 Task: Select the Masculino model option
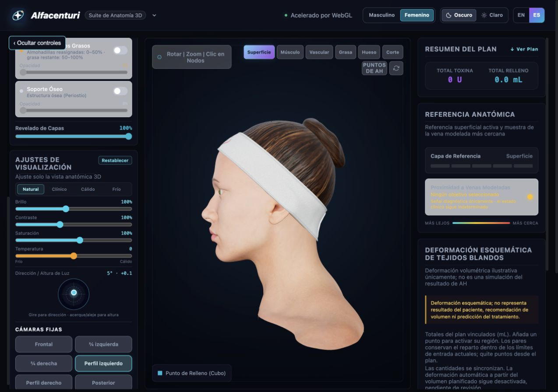point(381,15)
